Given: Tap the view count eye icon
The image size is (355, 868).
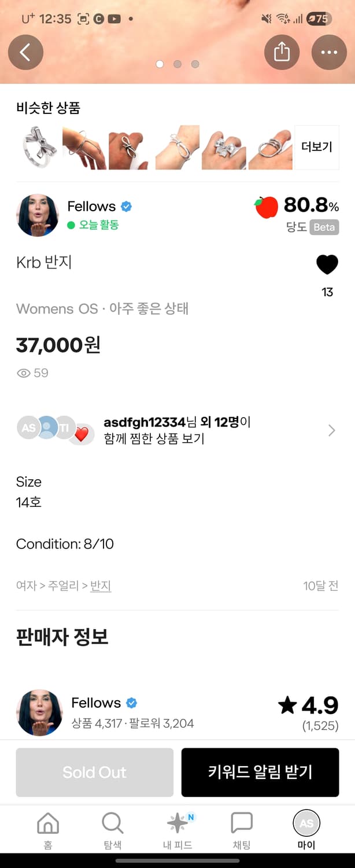Looking at the screenshot, I should pos(23,373).
